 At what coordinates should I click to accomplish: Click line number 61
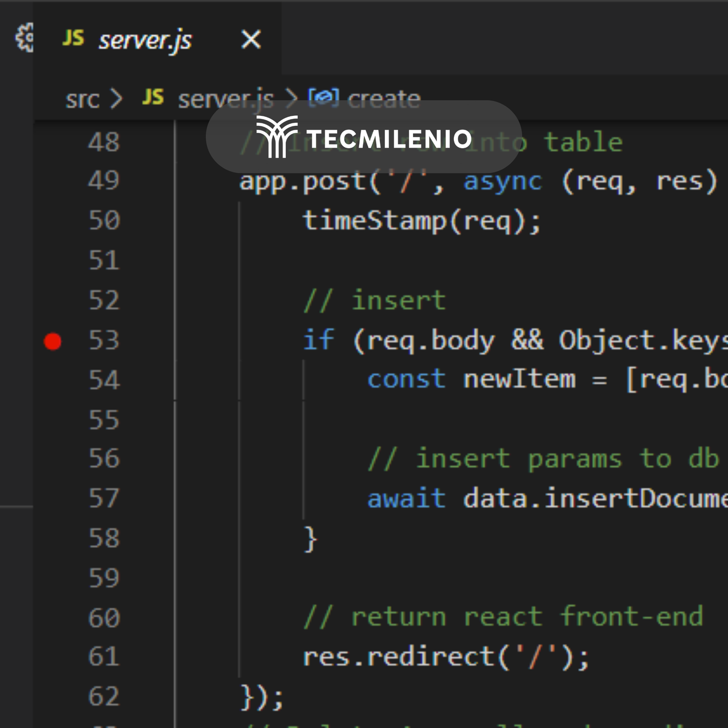(x=104, y=657)
